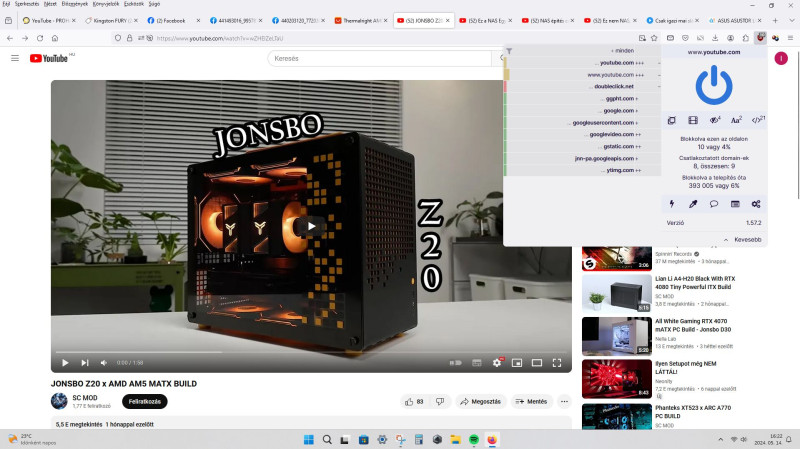Enable miniplayer mode
Image resolution: width=800 pixels, height=449 pixels.
[x=517, y=363]
